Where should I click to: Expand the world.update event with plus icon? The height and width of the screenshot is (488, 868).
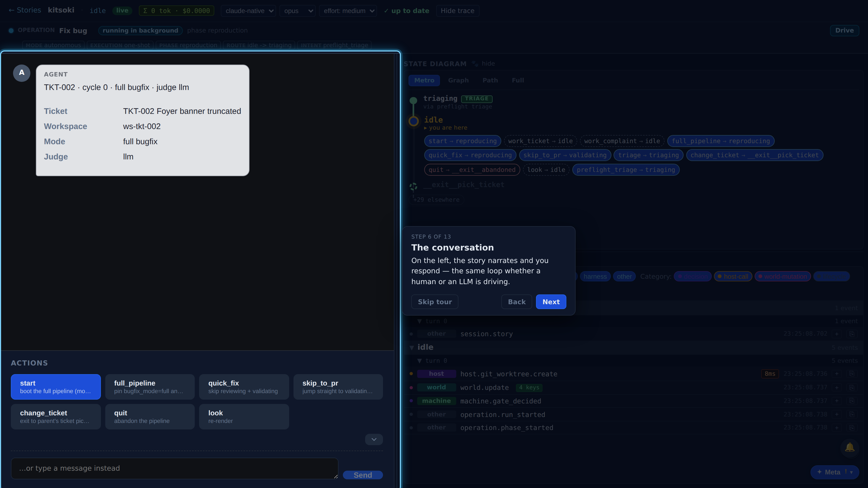pyautogui.click(x=837, y=387)
